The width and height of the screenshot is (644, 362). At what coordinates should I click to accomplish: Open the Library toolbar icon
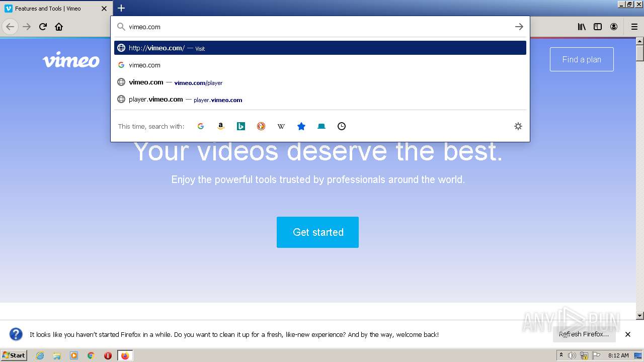tap(582, 27)
